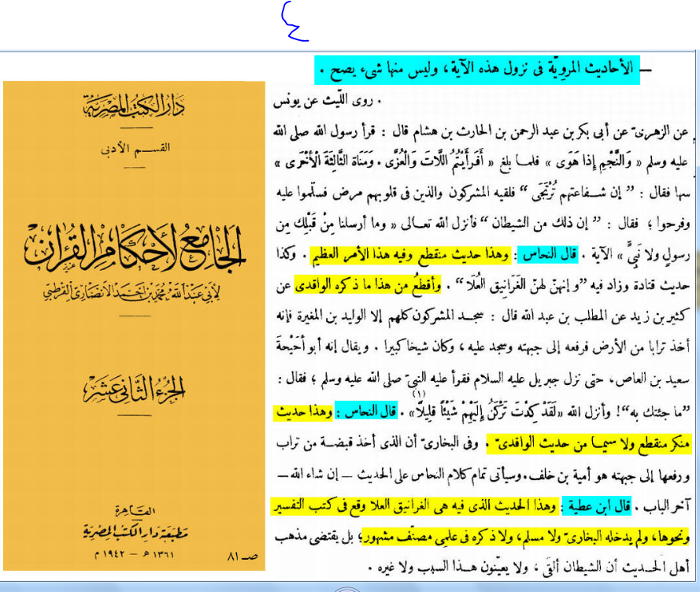700x592 pixels.
Task: Click the line 'روى الليث عن يونس'
Action: click(x=328, y=102)
